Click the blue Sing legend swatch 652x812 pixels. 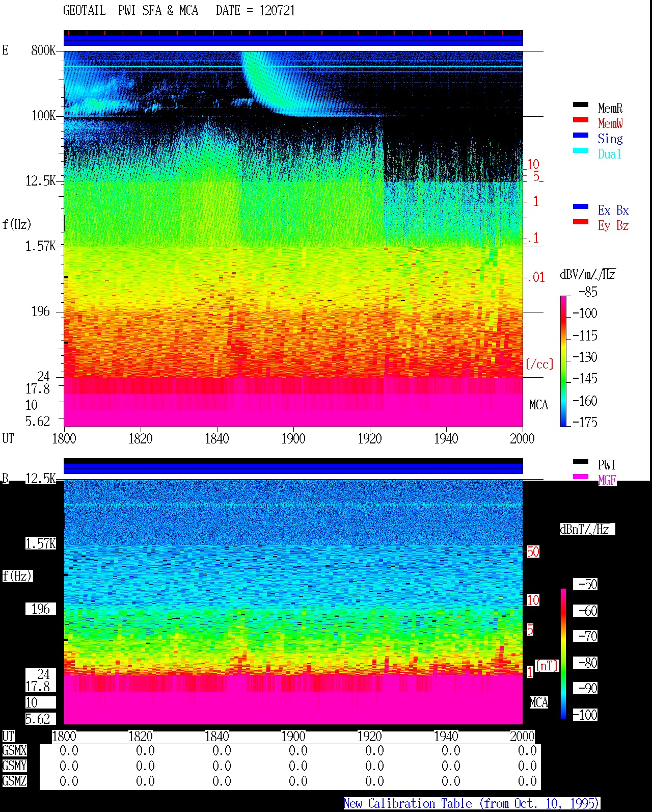[581, 136]
